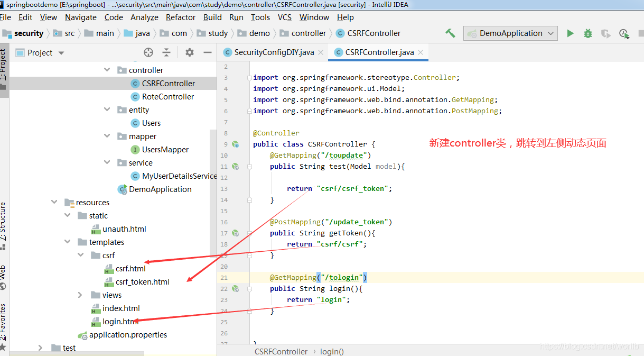This screenshot has height=356, width=644.
Task: Fold the login method at line 22
Action: (x=250, y=288)
